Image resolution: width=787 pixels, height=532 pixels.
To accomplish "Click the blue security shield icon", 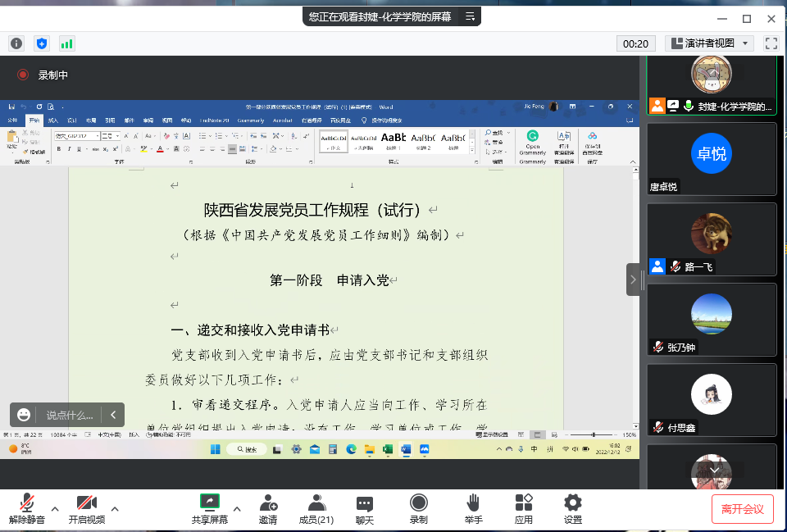I will [42, 43].
